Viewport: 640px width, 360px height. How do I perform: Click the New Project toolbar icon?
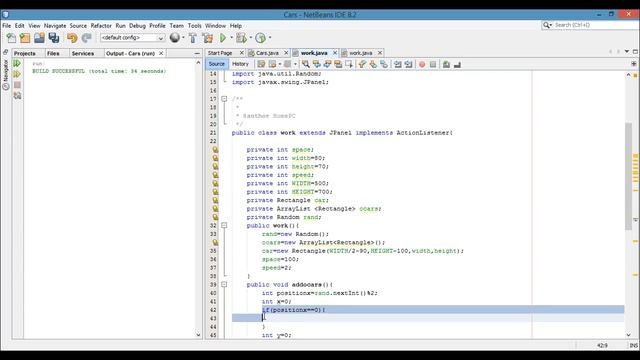[x=25, y=38]
